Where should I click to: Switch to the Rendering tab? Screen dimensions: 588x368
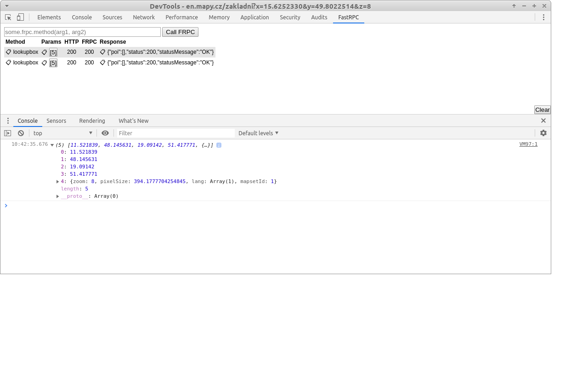92,121
